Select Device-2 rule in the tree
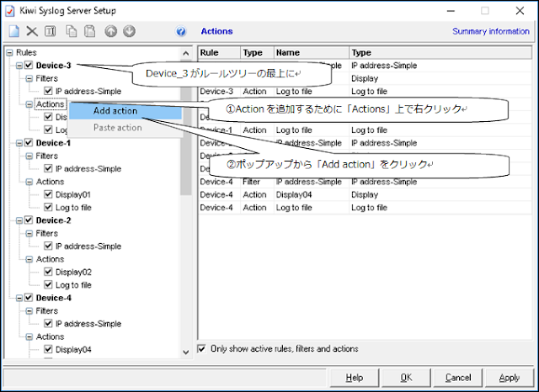 [x=53, y=220]
